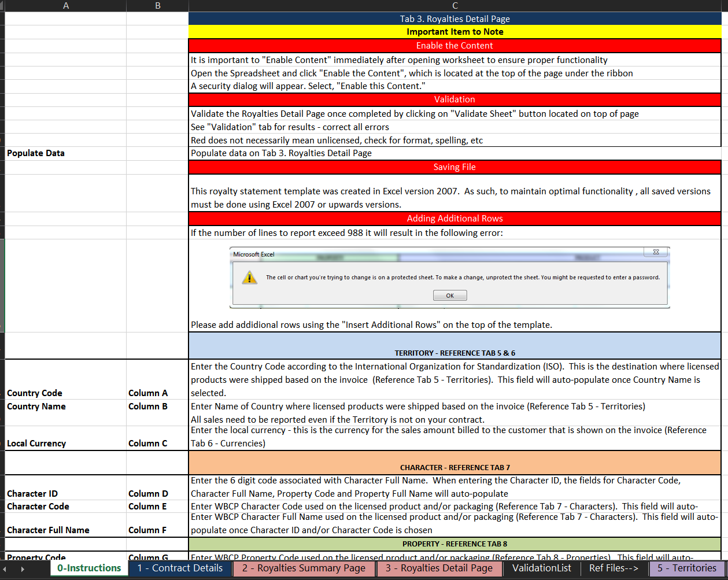Select the entire column C header
The image size is (728, 580).
coord(454,6)
